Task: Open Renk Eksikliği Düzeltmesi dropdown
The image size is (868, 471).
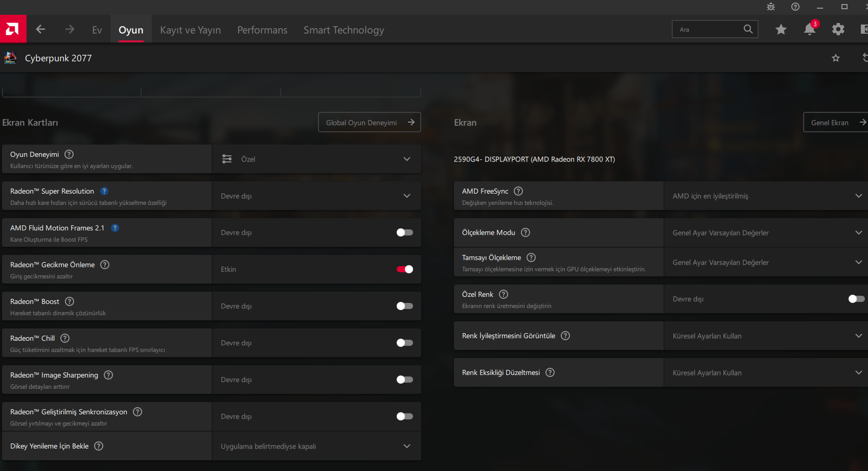Action: click(x=766, y=372)
